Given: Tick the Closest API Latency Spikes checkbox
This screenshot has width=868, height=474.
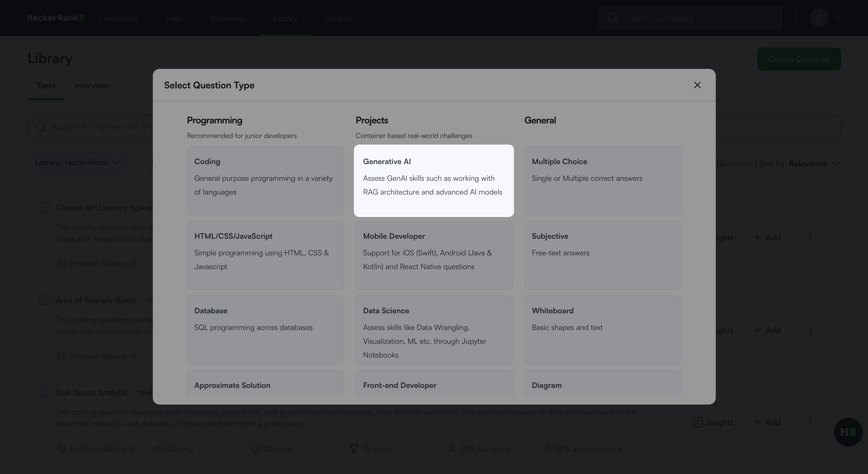Looking at the screenshot, I should [x=45, y=207].
